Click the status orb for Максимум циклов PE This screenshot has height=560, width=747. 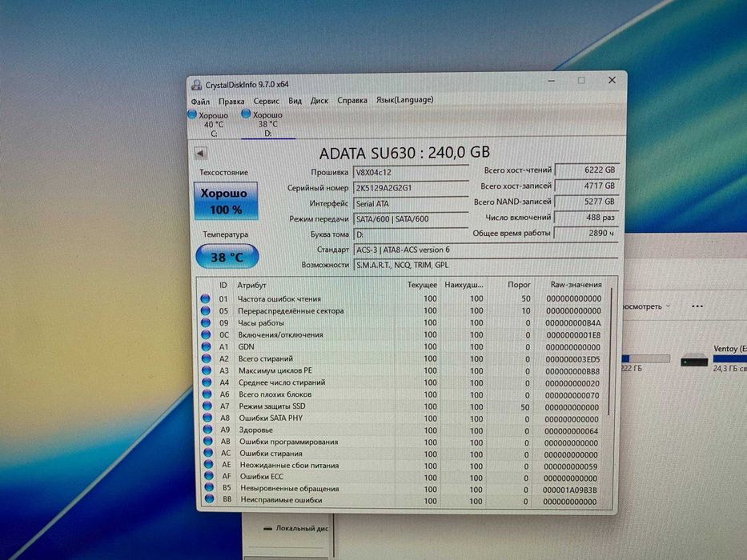(x=207, y=370)
